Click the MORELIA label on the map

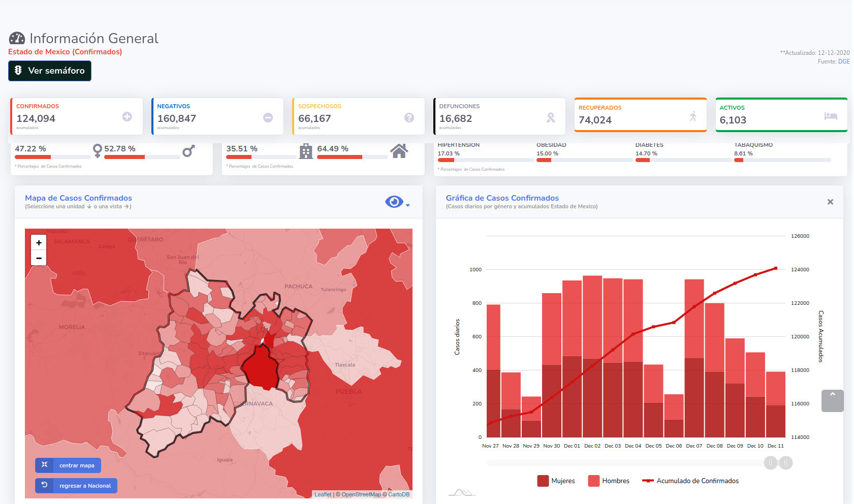(x=72, y=327)
